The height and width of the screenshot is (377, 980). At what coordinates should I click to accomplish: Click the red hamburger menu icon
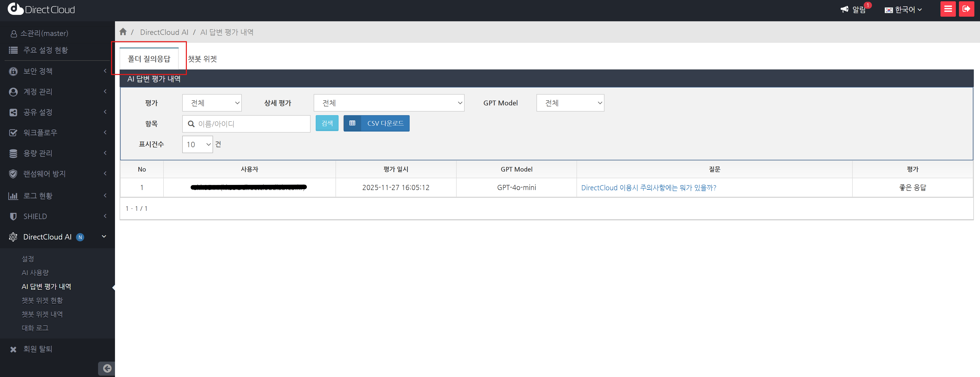(x=948, y=9)
